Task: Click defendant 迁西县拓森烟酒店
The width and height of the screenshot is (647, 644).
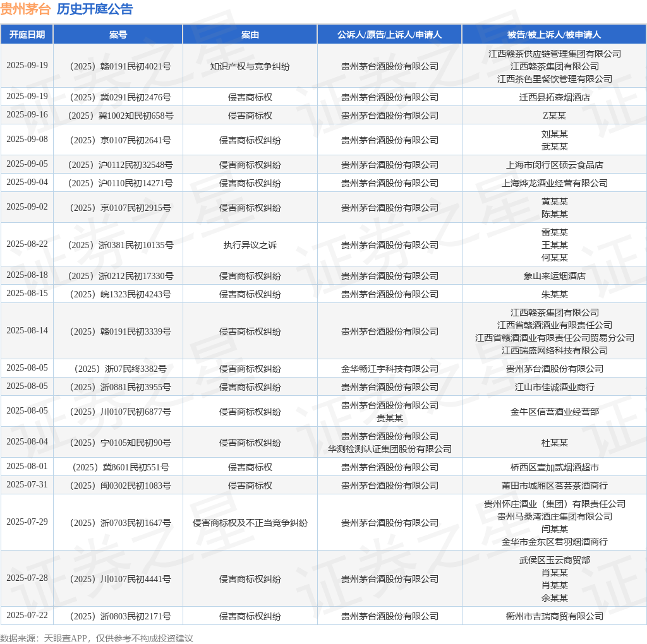Action: pos(555,97)
